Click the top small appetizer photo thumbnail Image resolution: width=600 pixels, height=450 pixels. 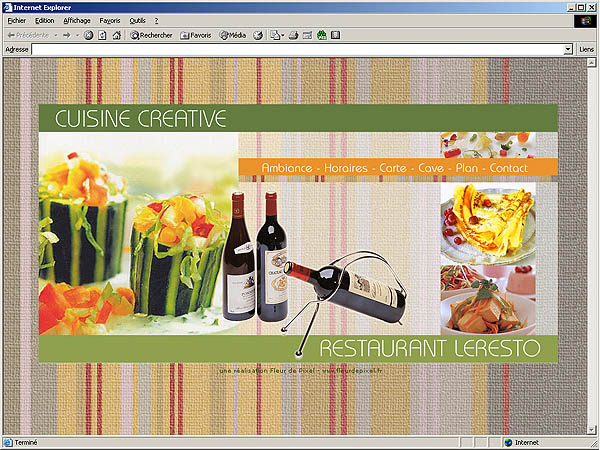[488, 145]
